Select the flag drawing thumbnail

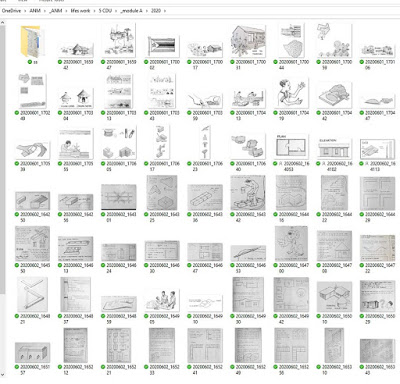tap(162, 46)
